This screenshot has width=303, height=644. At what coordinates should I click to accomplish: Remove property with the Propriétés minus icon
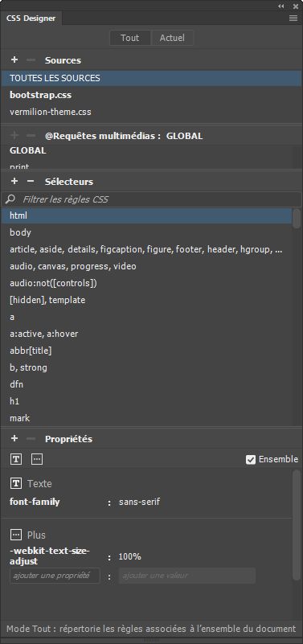(31, 438)
